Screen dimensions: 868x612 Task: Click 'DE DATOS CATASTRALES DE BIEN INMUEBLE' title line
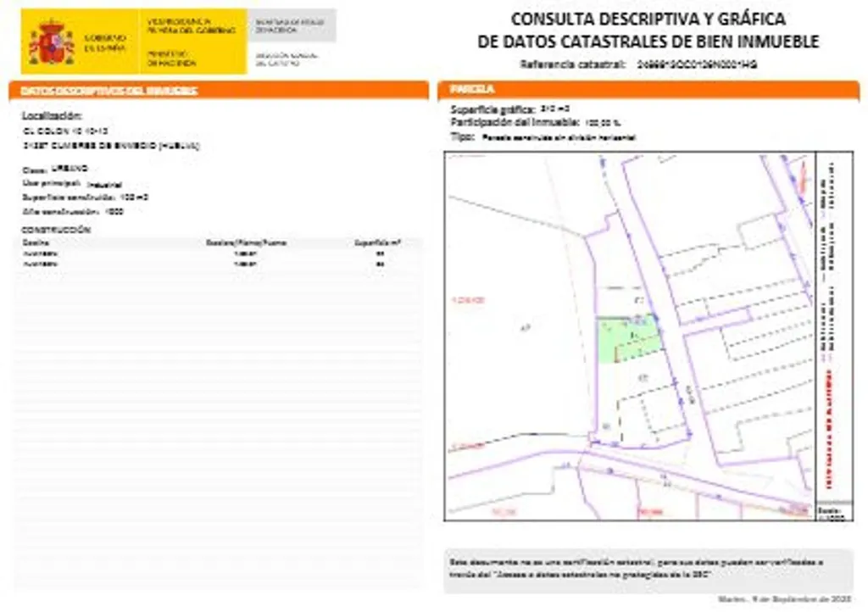pyautogui.click(x=648, y=42)
